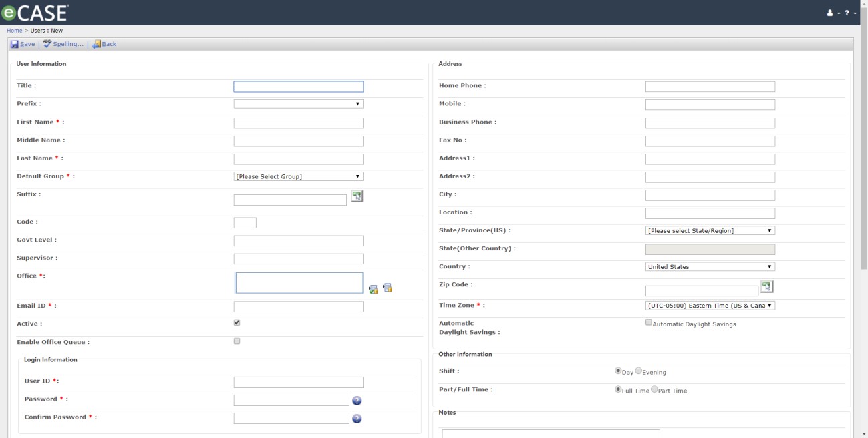Viewport: 868px width, 438px height.
Task: Select the Day shift radio button
Action: click(618, 371)
